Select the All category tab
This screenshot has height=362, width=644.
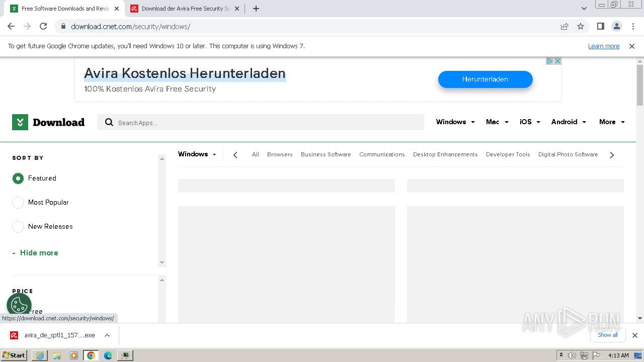click(256, 154)
